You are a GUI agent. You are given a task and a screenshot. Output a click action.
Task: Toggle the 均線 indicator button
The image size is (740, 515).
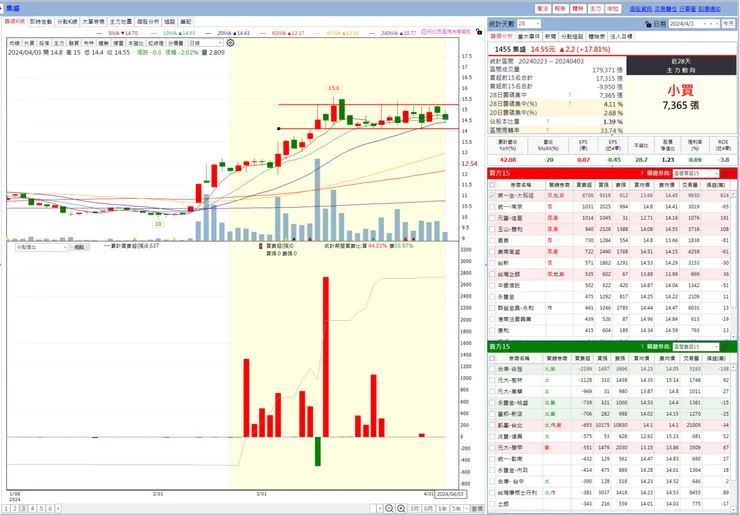[14, 43]
